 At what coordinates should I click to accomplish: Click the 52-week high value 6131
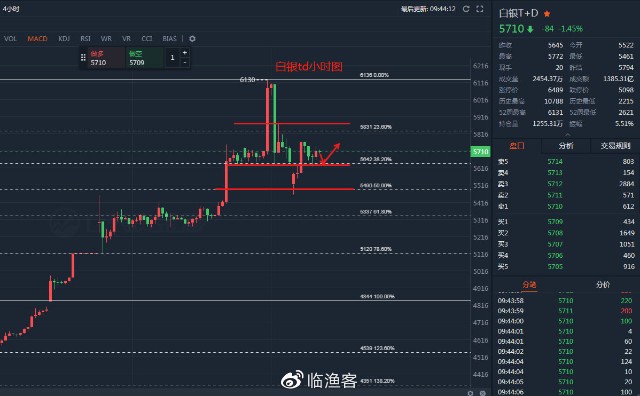pos(555,112)
